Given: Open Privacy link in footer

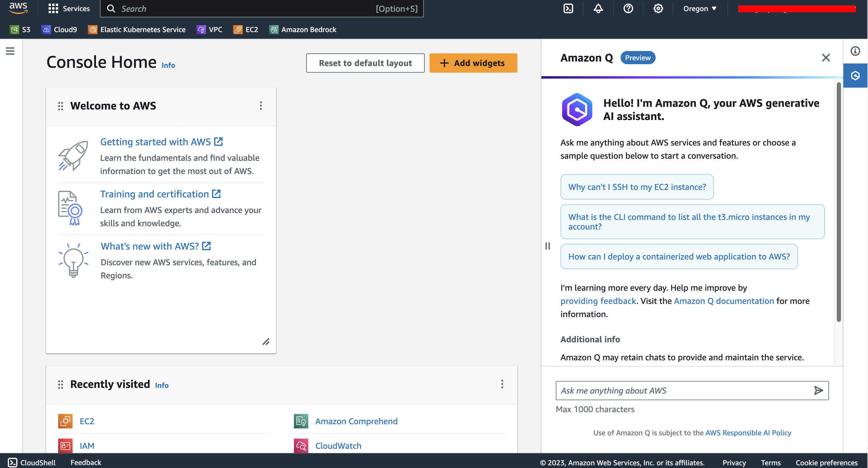Looking at the screenshot, I should [x=734, y=463].
